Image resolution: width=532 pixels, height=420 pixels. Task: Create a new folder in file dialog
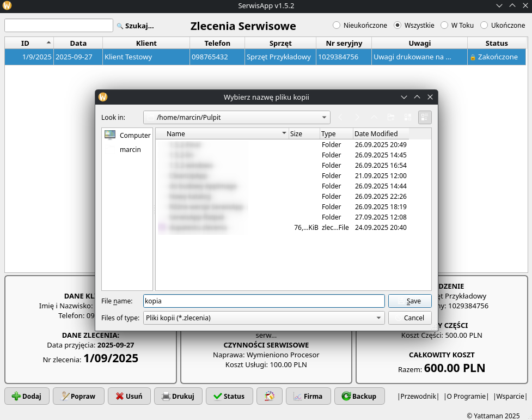(x=391, y=117)
